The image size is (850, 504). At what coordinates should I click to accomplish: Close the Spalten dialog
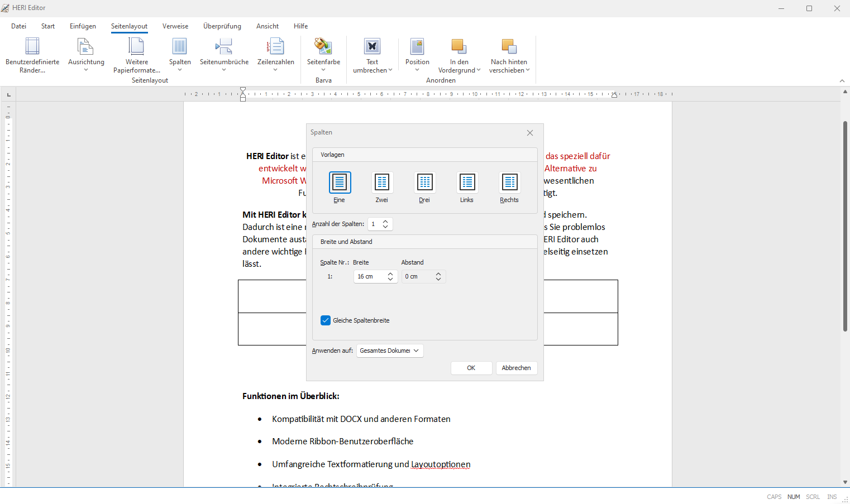530,133
